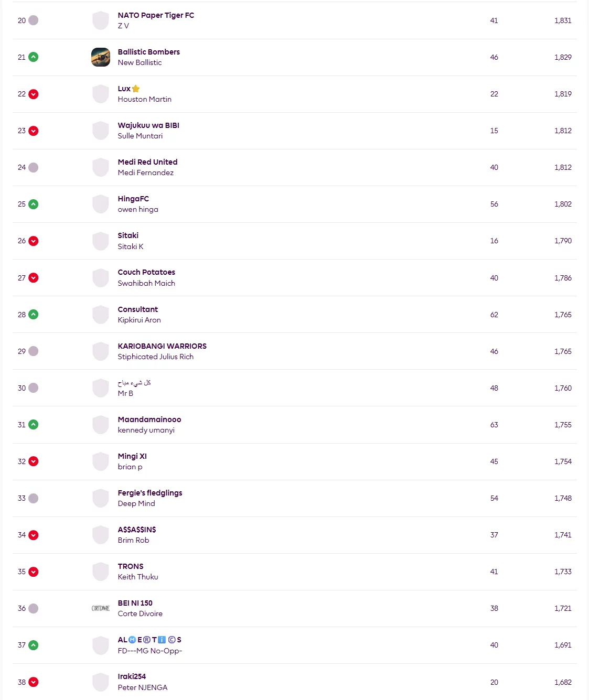The width and height of the screenshot is (589, 700).
Task: Click red down arrow at rank 22
Action: (34, 94)
